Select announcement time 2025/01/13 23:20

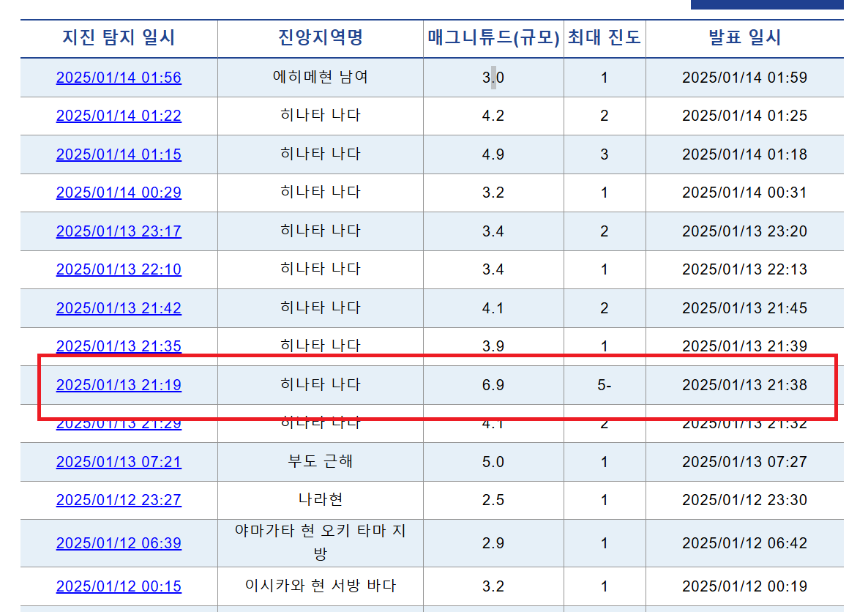pyautogui.click(x=744, y=231)
